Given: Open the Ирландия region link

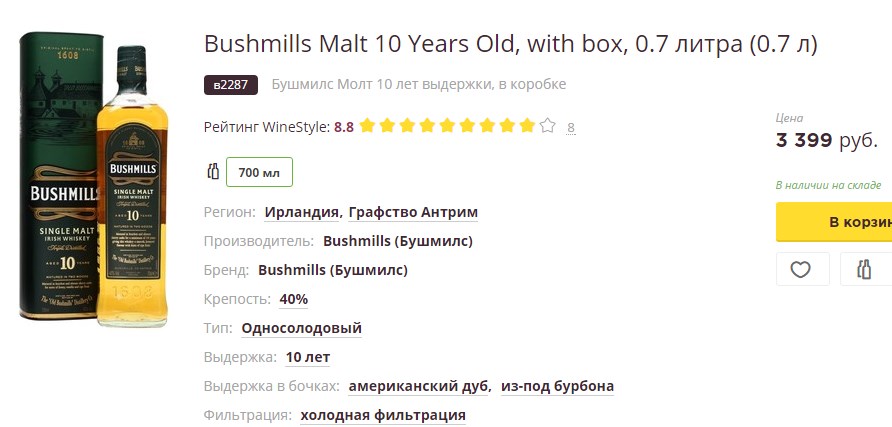Looking at the screenshot, I should [x=302, y=213].
